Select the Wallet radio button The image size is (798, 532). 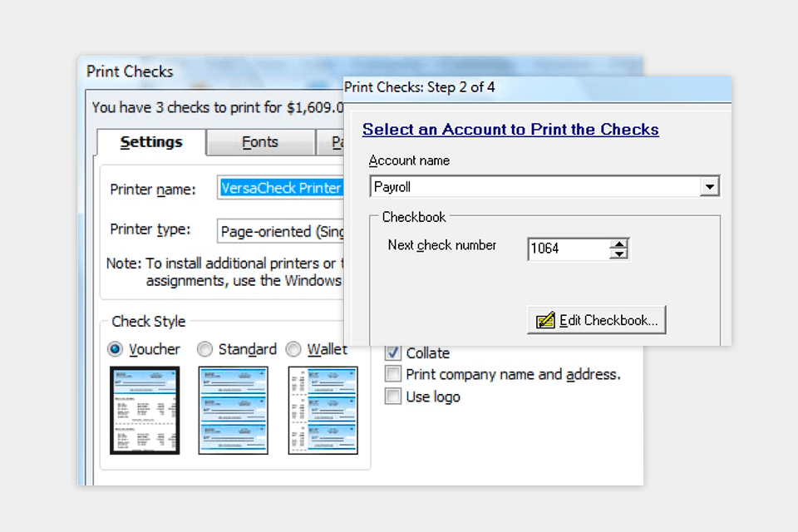293,350
